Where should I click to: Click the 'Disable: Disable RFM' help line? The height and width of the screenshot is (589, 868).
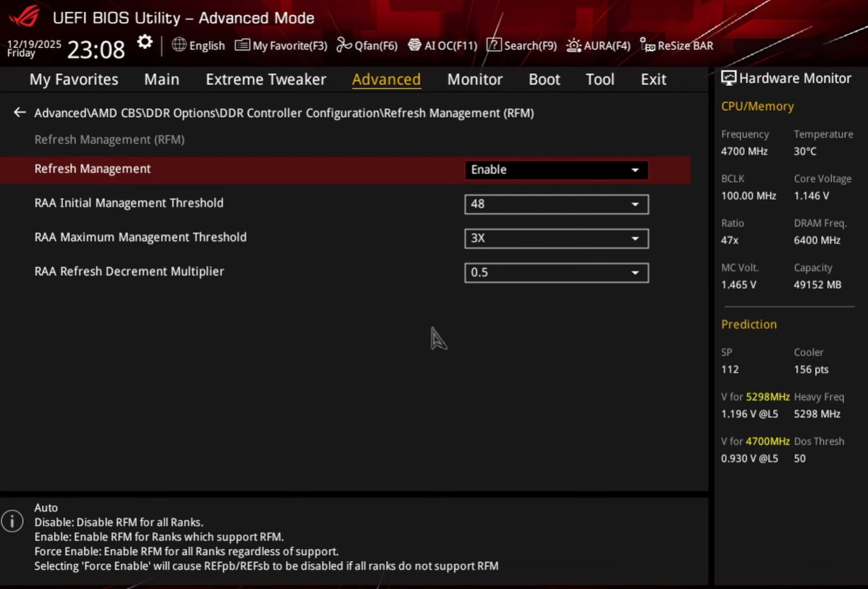(119, 522)
